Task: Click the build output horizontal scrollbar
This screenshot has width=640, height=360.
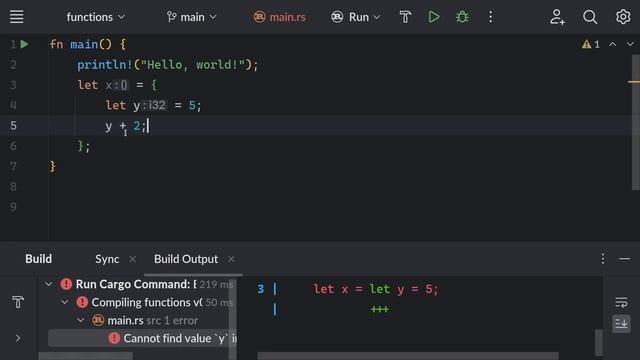Action: tap(408, 356)
